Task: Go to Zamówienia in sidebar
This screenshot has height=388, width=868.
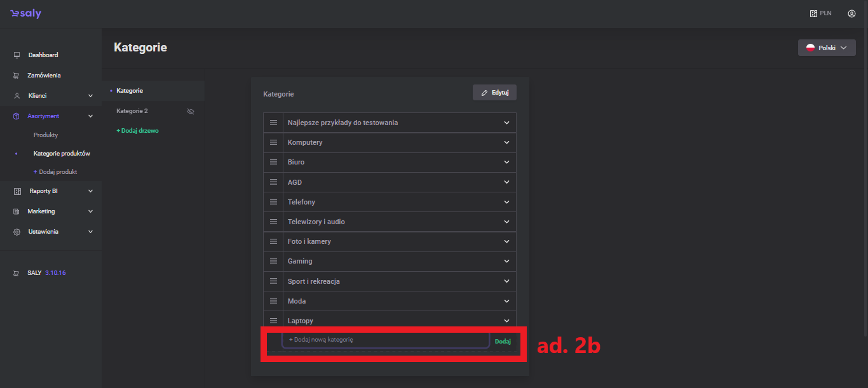Action: pos(44,76)
